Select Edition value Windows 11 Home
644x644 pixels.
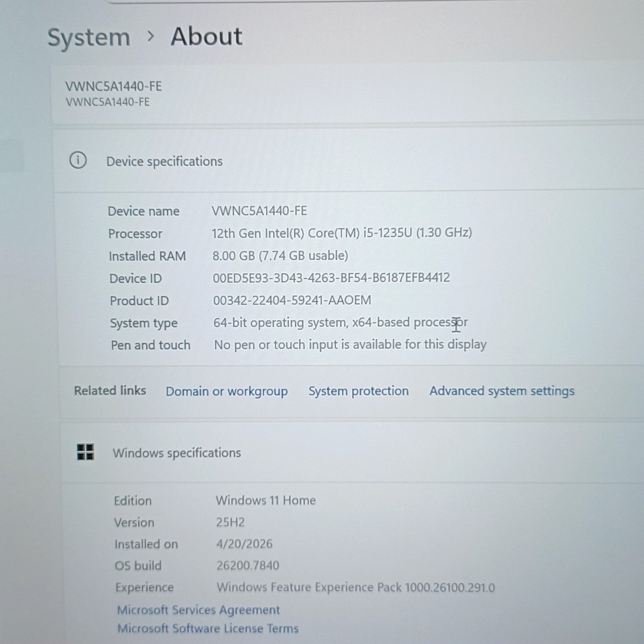(266, 500)
